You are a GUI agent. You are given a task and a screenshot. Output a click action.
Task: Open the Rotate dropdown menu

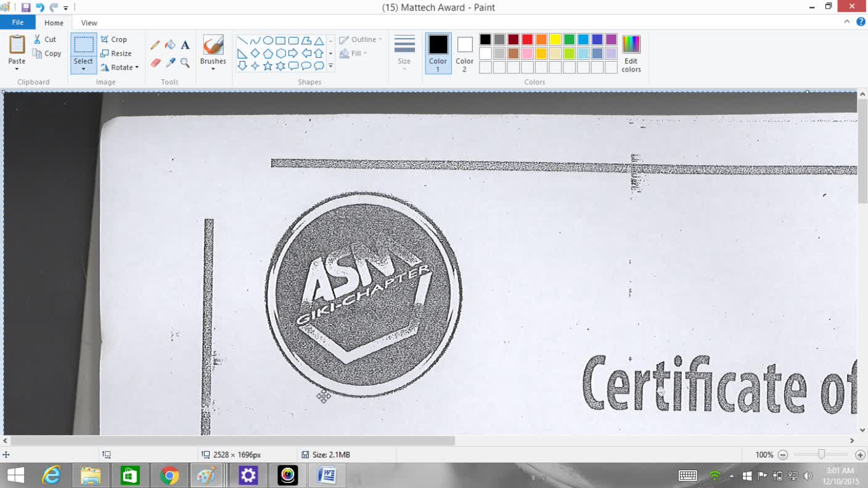pyautogui.click(x=120, y=68)
